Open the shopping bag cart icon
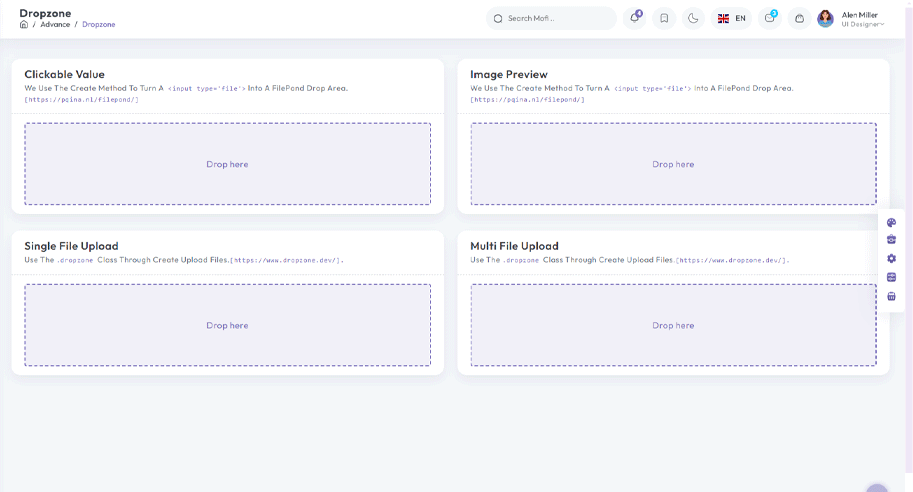913x492 pixels. (x=798, y=18)
